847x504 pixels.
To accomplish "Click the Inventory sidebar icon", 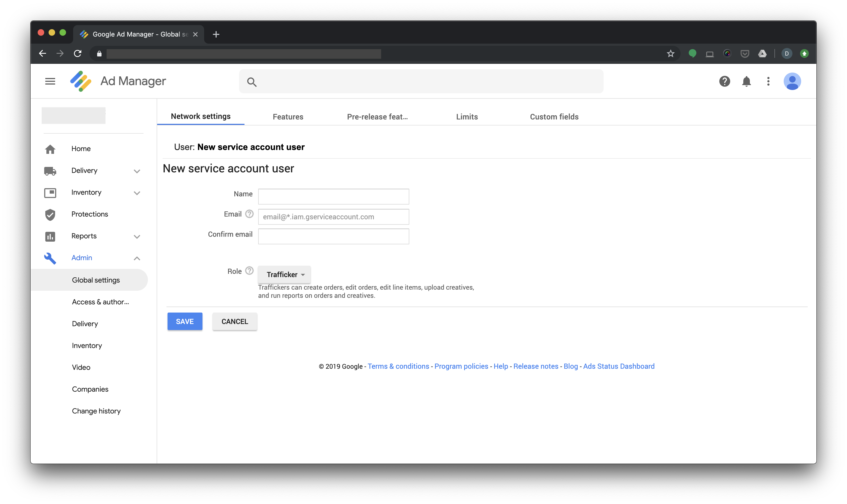I will click(51, 192).
